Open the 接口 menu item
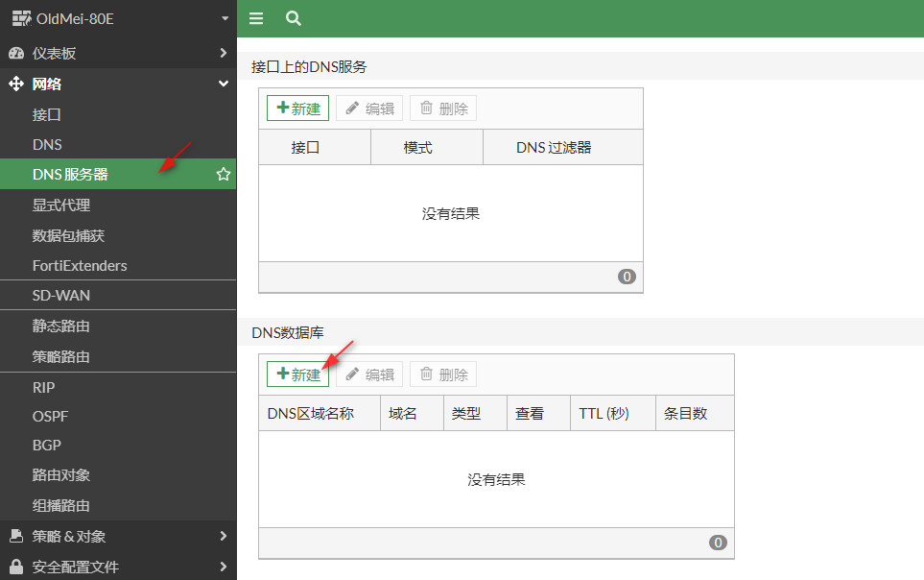 click(118, 114)
